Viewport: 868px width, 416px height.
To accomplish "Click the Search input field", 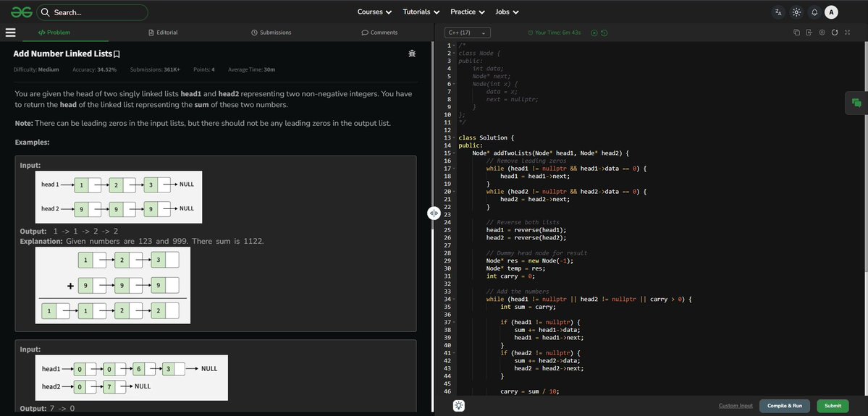I will [93, 12].
